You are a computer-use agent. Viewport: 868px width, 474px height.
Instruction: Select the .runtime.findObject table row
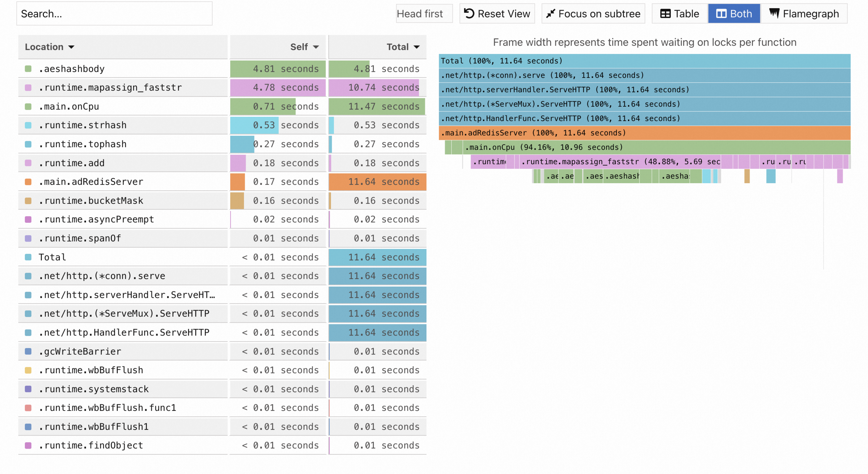coord(222,445)
